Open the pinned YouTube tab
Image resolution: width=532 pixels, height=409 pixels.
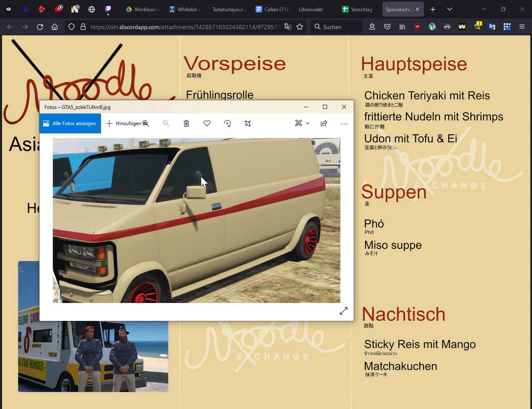[x=58, y=9]
